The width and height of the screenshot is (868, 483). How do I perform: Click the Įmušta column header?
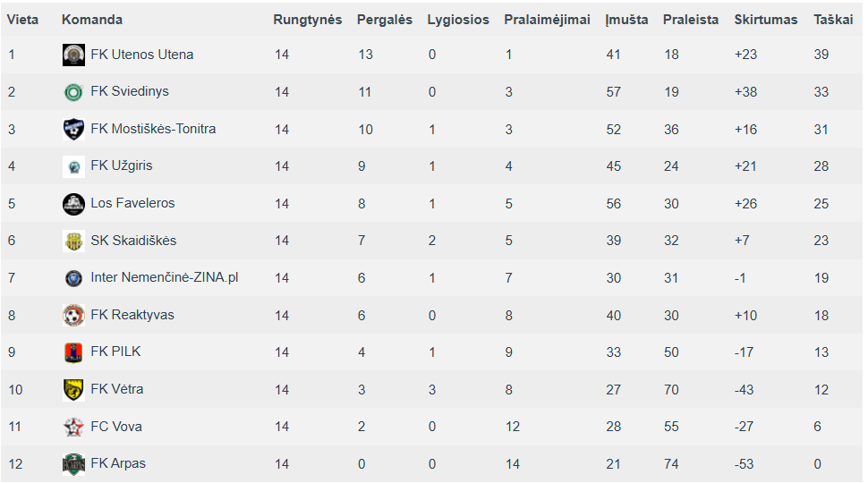click(626, 20)
